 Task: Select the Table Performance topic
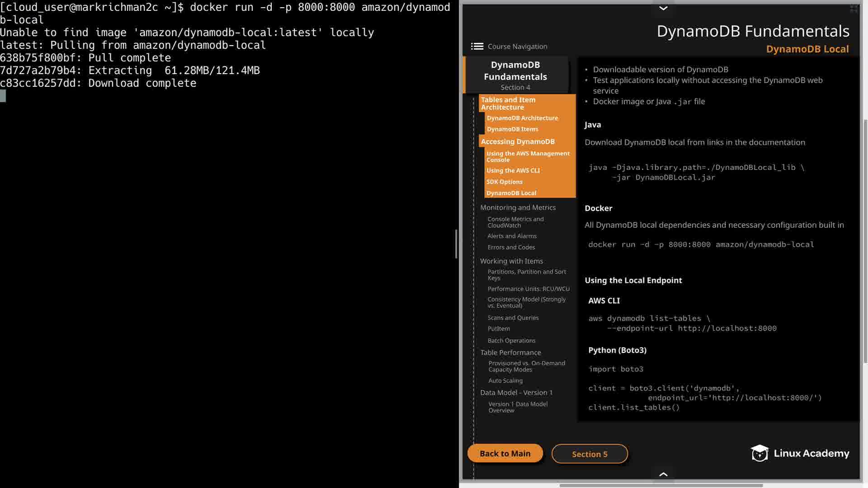click(x=510, y=352)
